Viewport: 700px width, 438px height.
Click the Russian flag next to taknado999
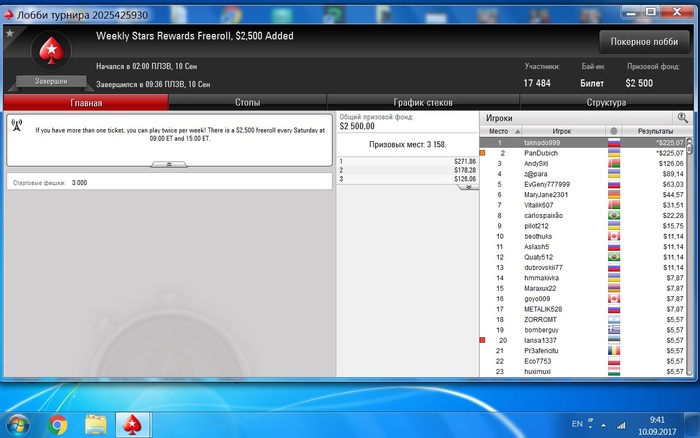pos(614,143)
